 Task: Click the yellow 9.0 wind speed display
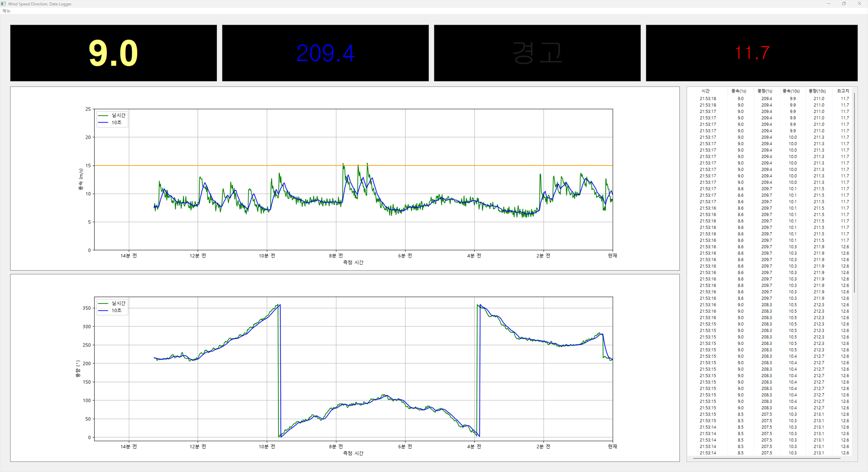coord(113,53)
